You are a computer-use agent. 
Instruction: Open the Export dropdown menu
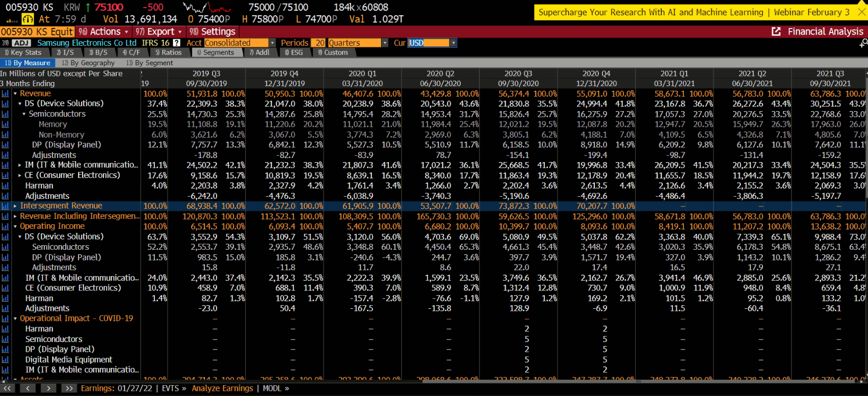point(159,32)
